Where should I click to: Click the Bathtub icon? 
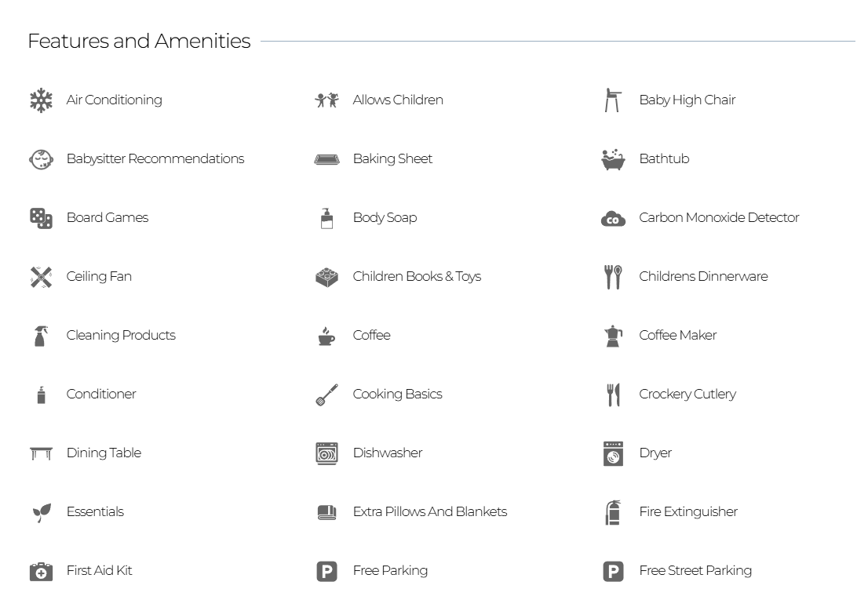tap(613, 159)
